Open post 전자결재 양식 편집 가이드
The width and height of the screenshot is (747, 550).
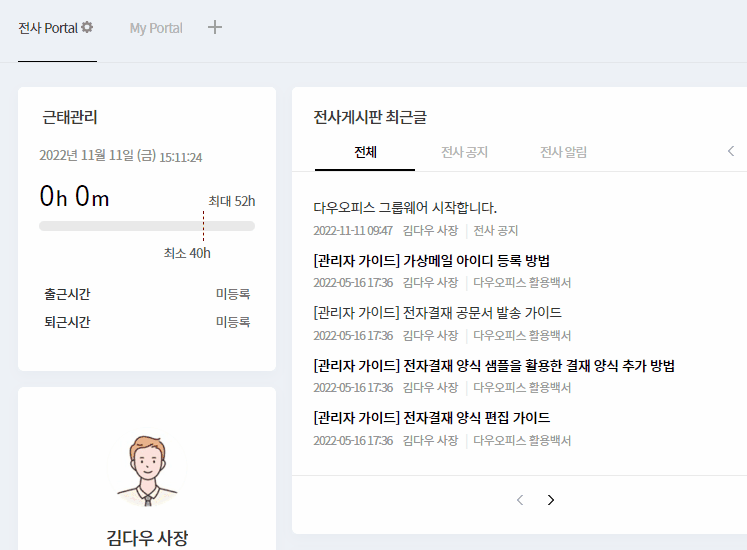coord(432,418)
